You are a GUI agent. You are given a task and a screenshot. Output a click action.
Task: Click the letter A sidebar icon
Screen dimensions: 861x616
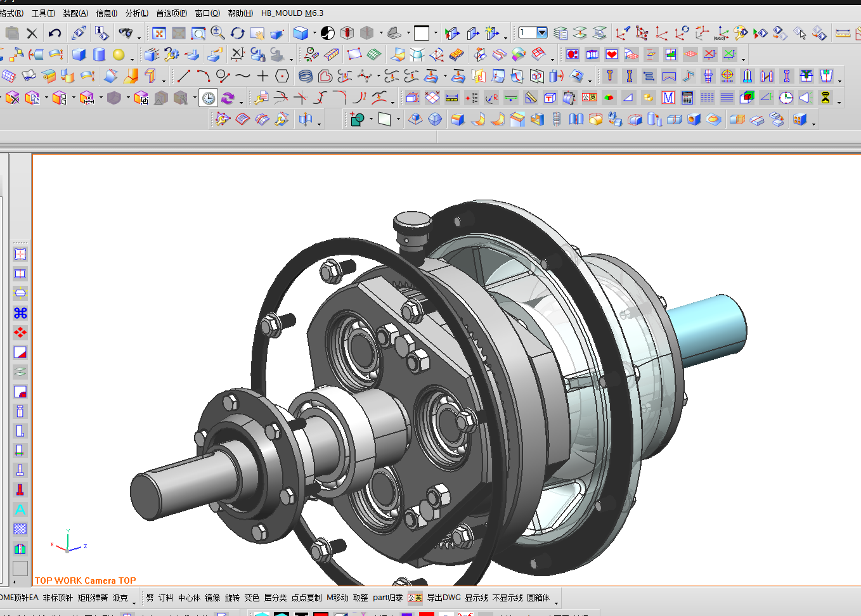[x=20, y=510]
